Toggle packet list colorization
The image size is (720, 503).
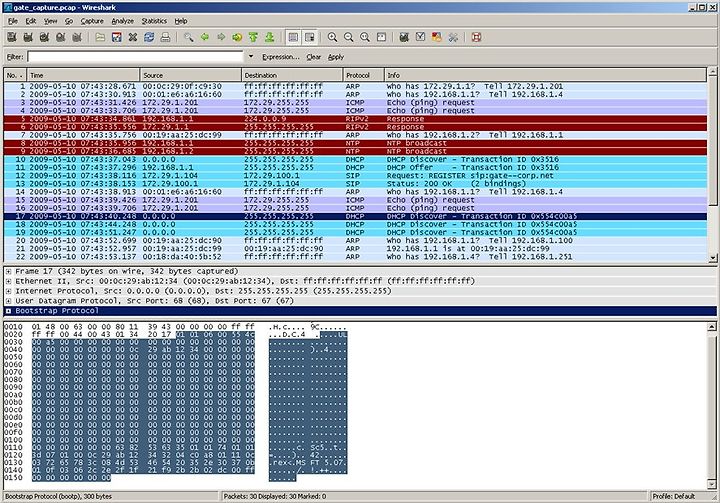[x=293, y=37]
